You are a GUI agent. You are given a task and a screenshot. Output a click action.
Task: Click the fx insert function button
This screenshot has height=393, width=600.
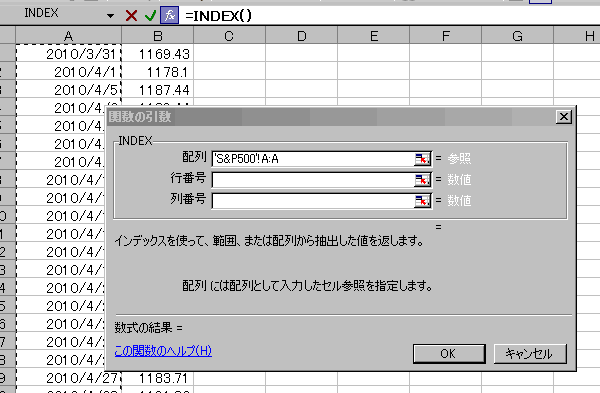pyautogui.click(x=170, y=16)
